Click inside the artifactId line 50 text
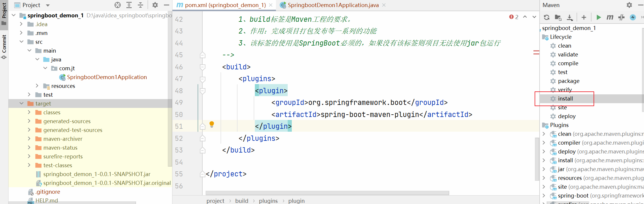 pos(372,114)
